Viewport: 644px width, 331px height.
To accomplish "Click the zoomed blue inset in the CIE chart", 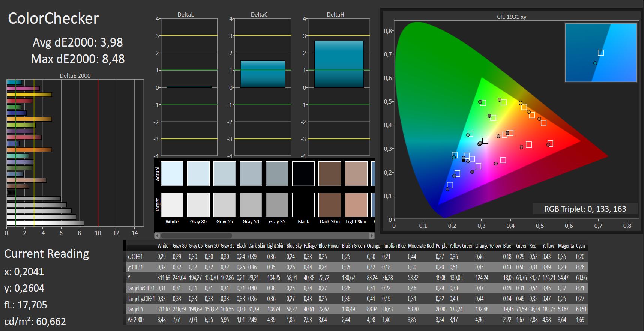I will point(600,53).
